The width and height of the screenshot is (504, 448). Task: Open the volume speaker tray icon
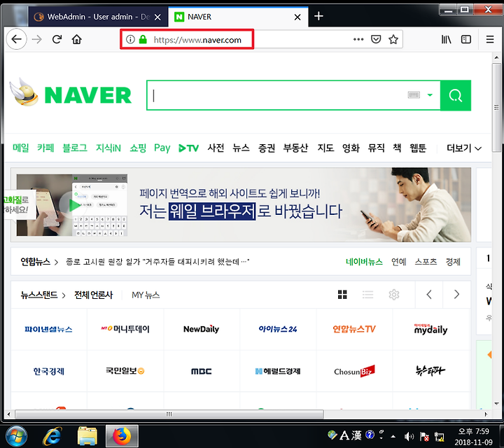[x=409, y=436]
